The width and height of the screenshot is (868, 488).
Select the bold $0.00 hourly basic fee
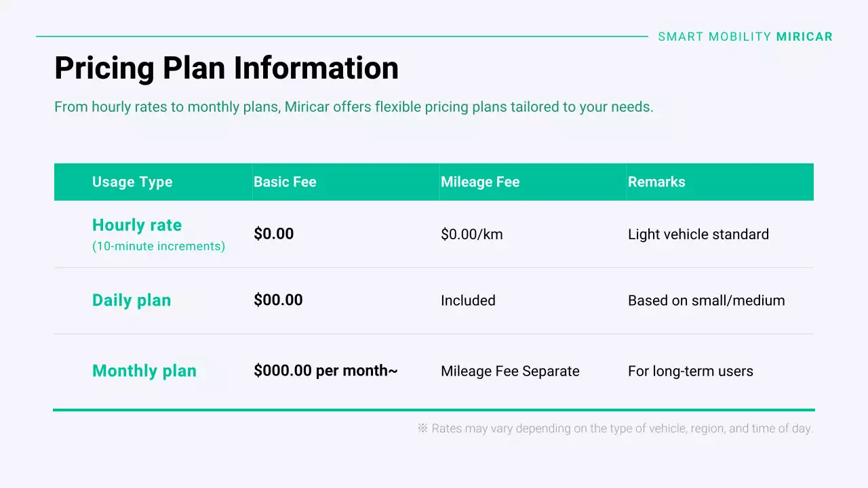[x=273, y=234]
